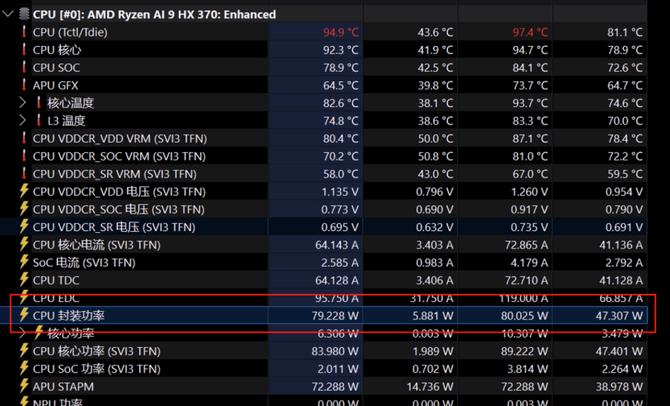The width and height of the screenshot is (670, 406).
Task: Click the thermometer icon next to CPU SOC
Action: pyautogui.click(x=24, y=68)
